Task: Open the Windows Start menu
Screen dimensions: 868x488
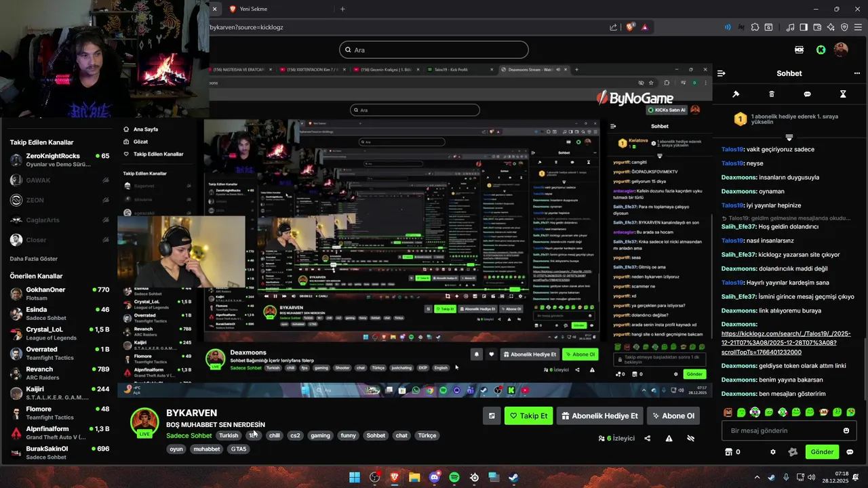Action: pos(355,477)
